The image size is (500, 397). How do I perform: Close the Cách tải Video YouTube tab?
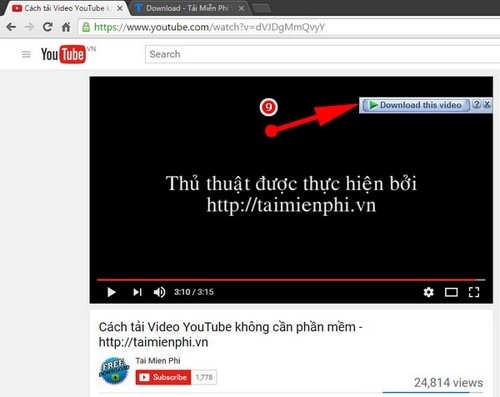tap(120, 9)
